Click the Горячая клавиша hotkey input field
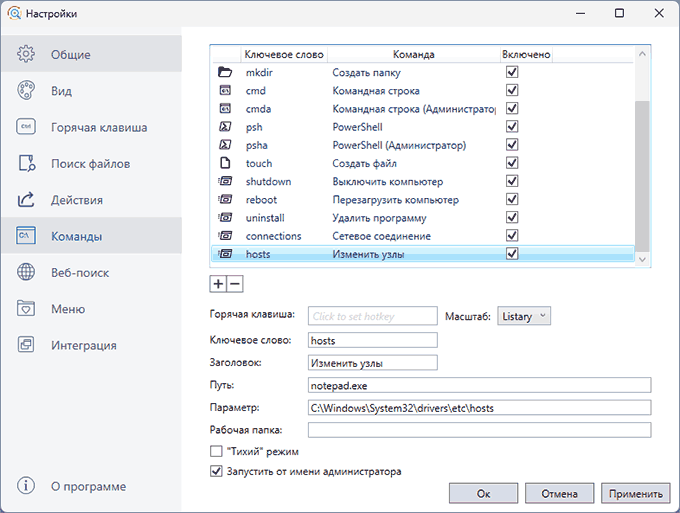 [x=373, y=316]
